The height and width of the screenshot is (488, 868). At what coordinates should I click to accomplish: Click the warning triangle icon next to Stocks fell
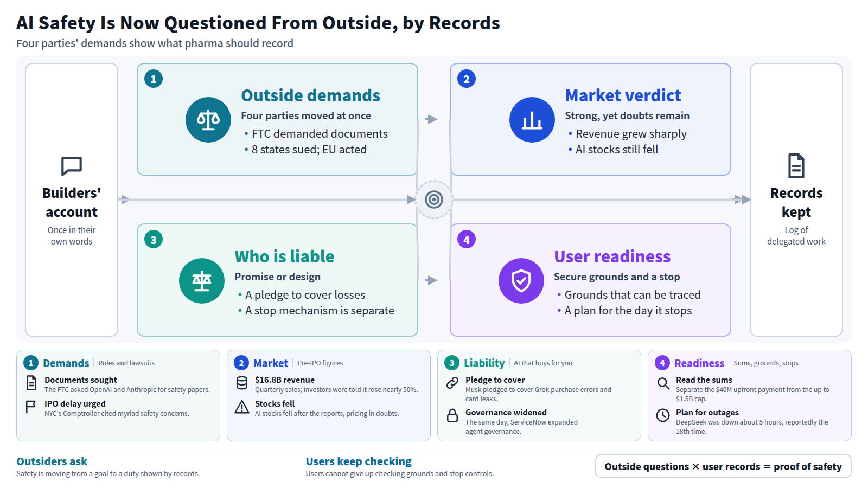[x=242, y=407]
